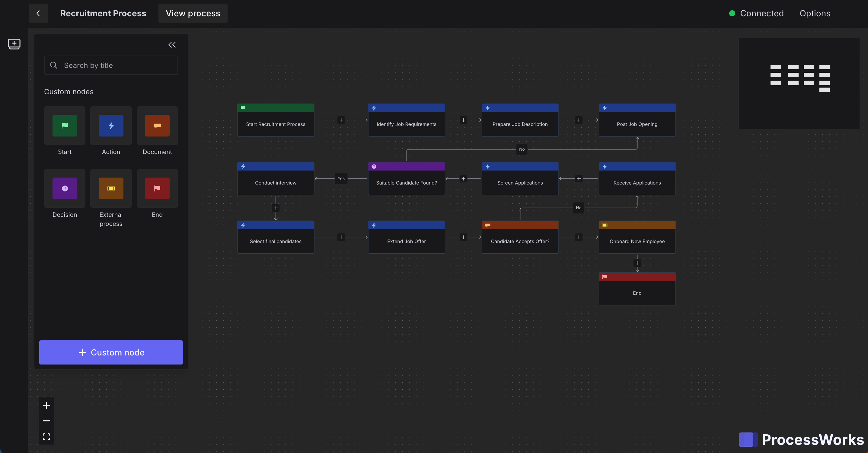
Task: Click the Custom nodes heading
Action: click(x=69, y=92)
